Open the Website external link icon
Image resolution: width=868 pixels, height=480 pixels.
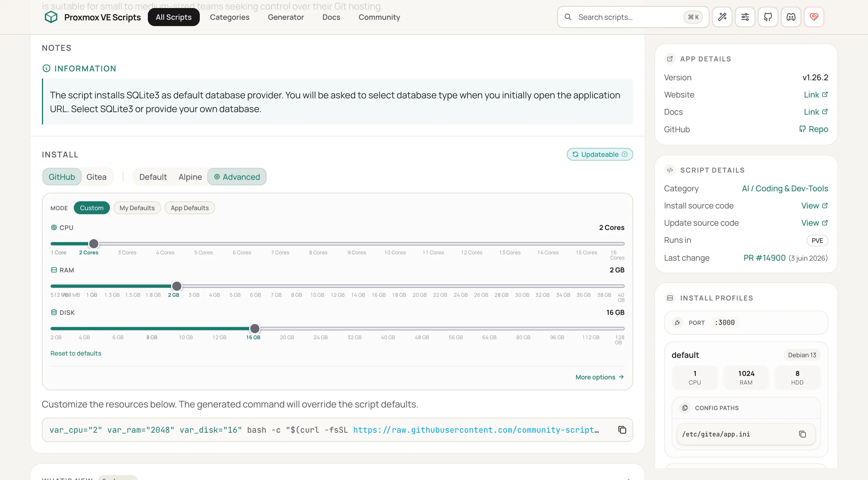pos(825,95)
